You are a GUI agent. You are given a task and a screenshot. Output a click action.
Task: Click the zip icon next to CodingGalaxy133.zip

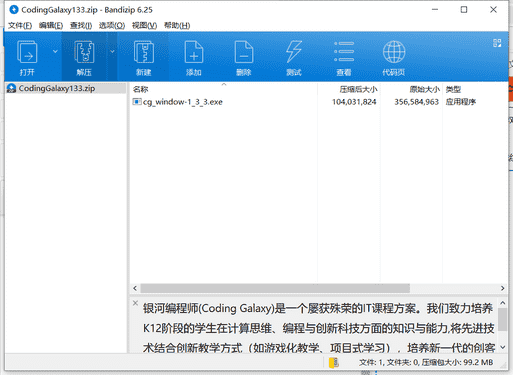(x=12, y=88)
